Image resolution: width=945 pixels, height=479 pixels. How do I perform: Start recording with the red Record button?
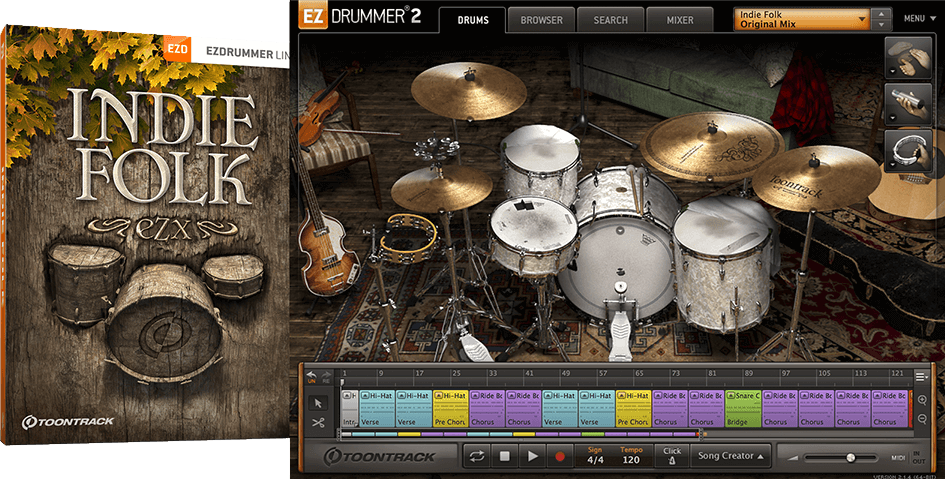point(560,457)
